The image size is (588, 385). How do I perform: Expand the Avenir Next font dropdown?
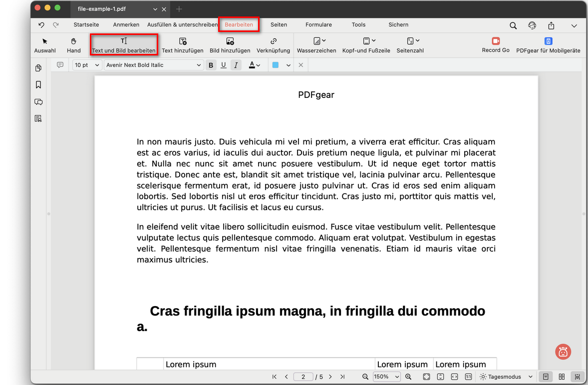coord(154,65)
